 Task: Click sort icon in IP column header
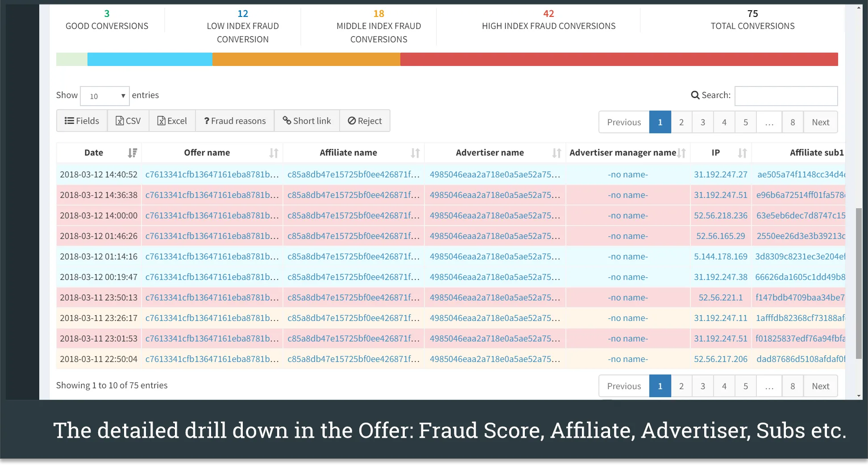coord(742,153)
